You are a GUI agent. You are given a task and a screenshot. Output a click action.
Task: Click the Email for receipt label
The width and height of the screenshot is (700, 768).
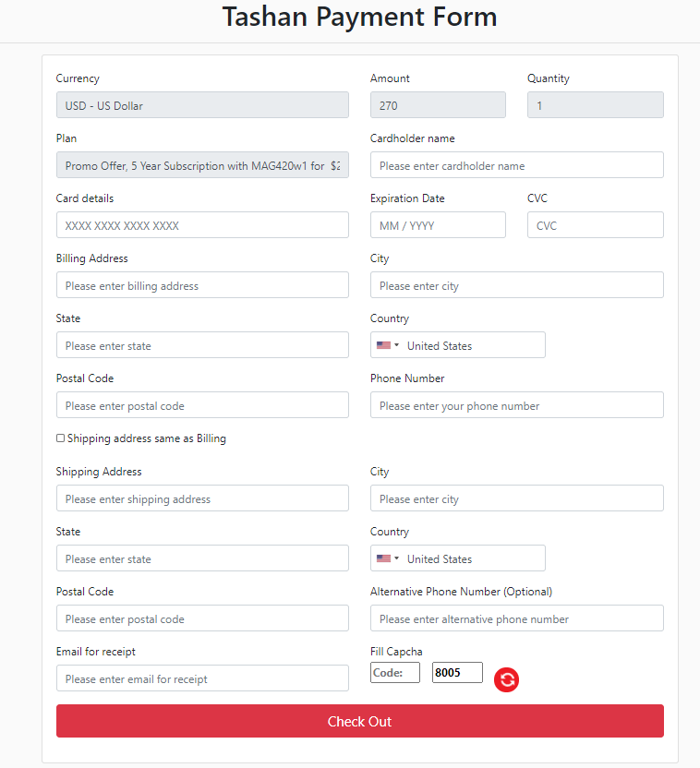pos(95,652)
